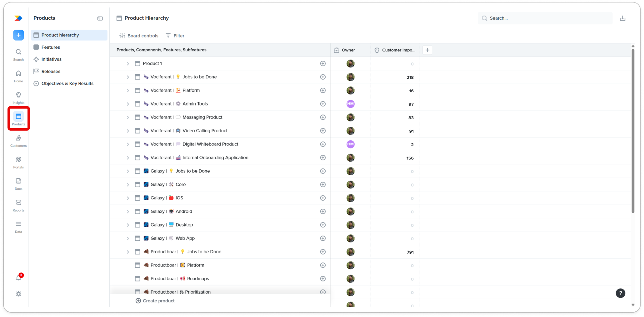Open Galaxy Jobs to be Done product
This screenshot has width=644, height=317.
pyautogui.click(x=177, y=171)
